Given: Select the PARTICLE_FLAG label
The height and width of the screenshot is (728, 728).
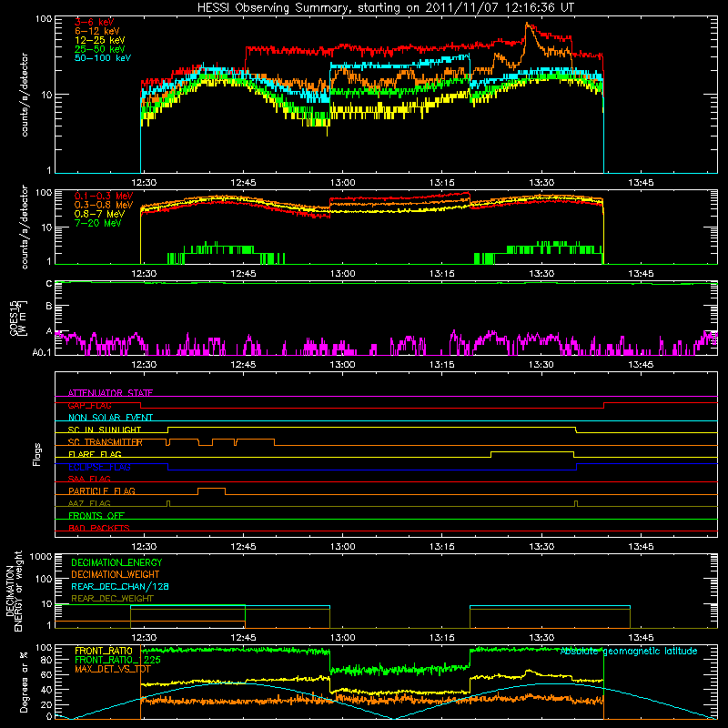Looking at the screenshot, I should [102, 491].
